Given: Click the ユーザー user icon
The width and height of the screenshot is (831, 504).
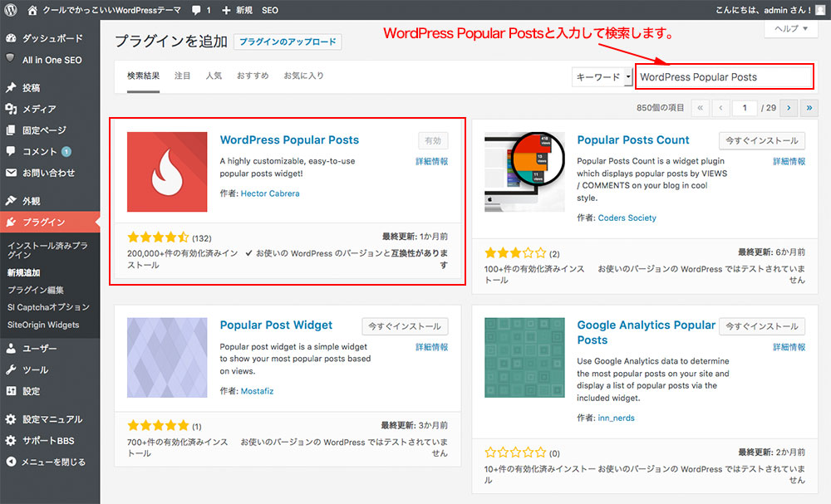Looking at the screenshot, I should point(11,349).
